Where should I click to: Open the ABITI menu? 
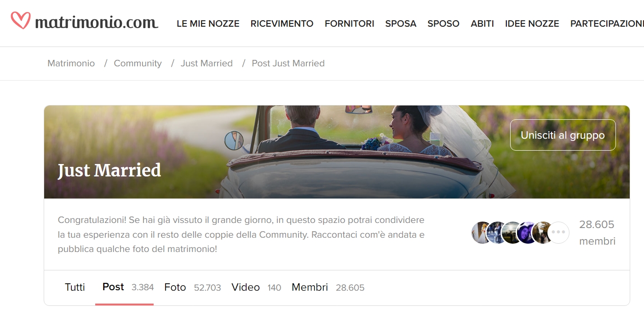(x=483, y=23)
